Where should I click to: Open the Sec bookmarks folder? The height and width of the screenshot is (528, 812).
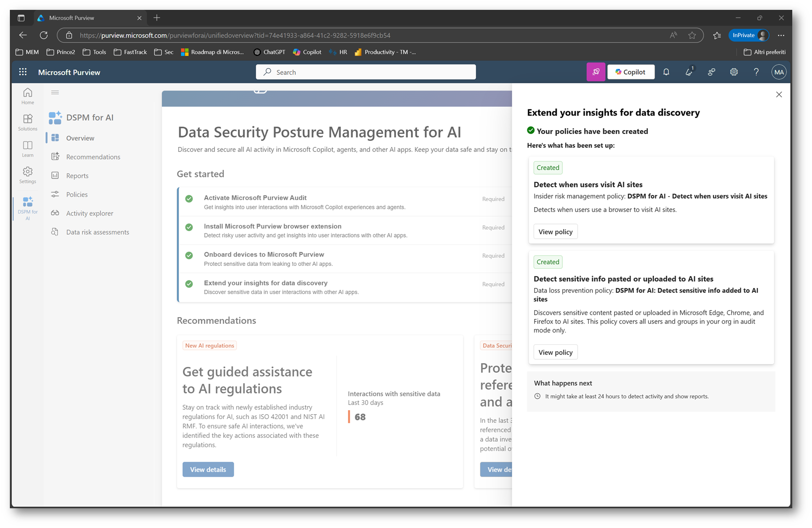pos(164,52)
